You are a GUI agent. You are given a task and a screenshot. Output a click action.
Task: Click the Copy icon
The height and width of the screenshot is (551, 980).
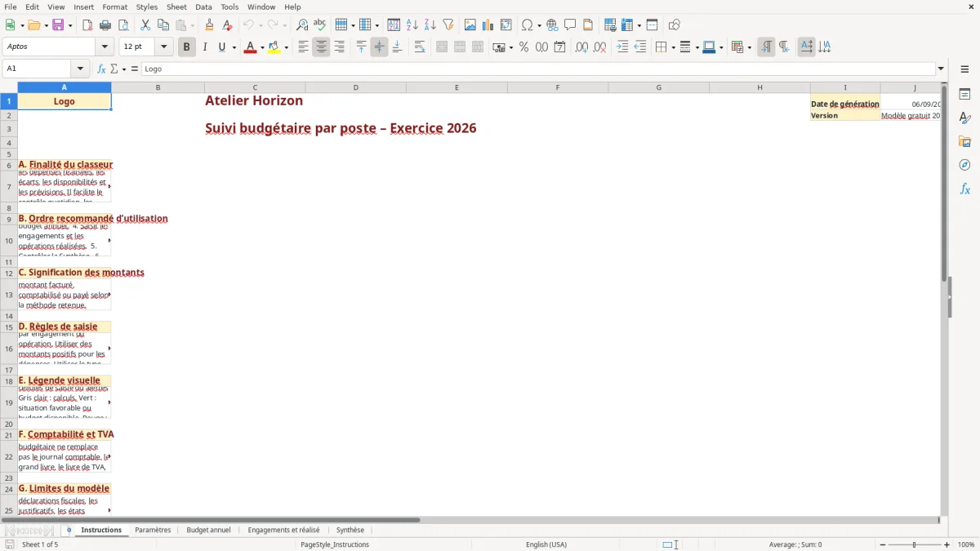pos(163,25)
